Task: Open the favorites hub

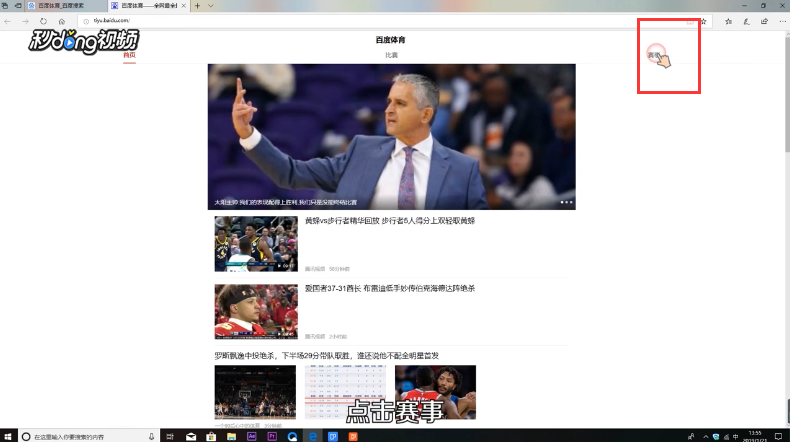Action: pyautogui.click(x=729, y=21)
